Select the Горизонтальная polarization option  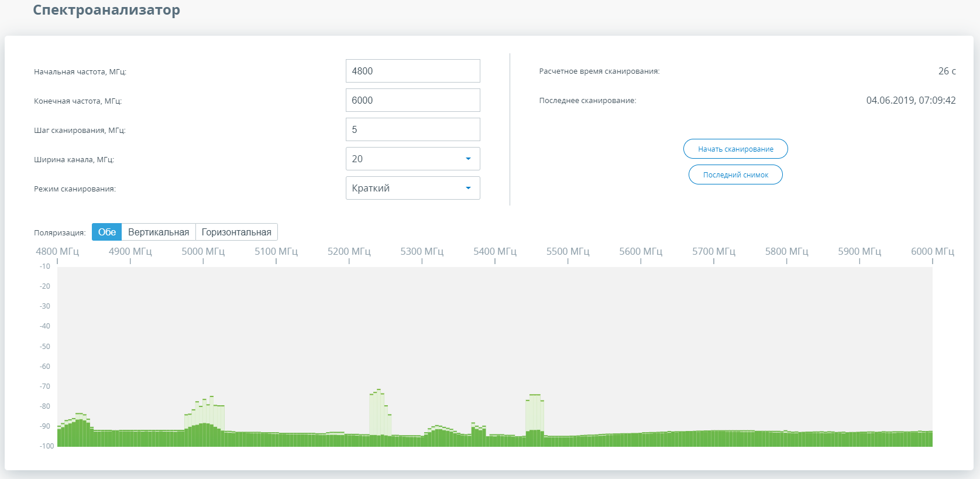tap(236, 232)
